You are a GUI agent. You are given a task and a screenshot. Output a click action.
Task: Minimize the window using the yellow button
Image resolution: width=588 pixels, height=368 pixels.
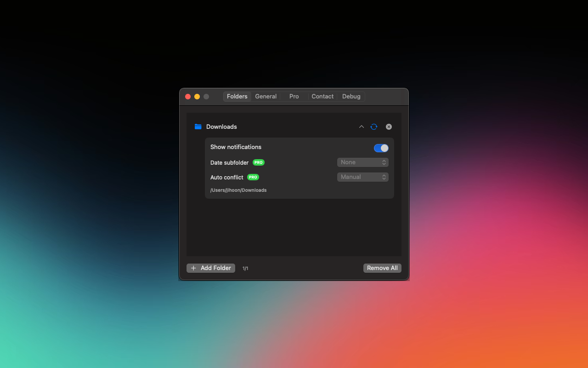(x=197, y=97)
